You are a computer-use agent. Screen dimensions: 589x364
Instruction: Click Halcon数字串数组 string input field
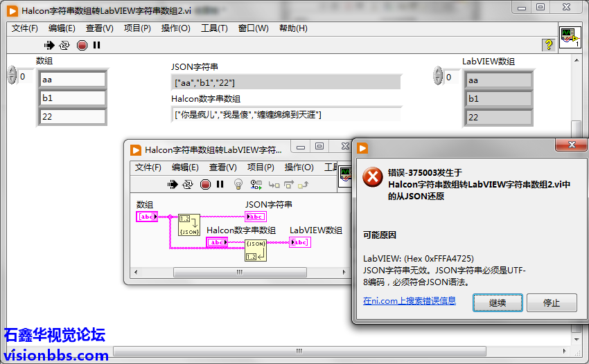pos(286,114)
